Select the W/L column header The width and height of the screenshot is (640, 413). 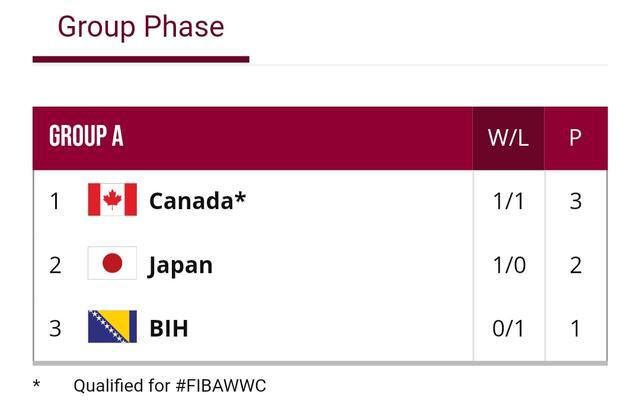(x=508, y=138)
